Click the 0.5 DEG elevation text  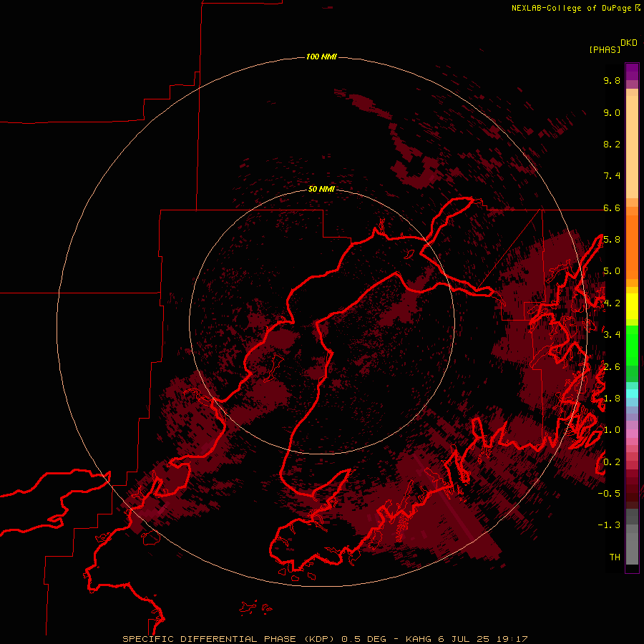pos(364,639)
